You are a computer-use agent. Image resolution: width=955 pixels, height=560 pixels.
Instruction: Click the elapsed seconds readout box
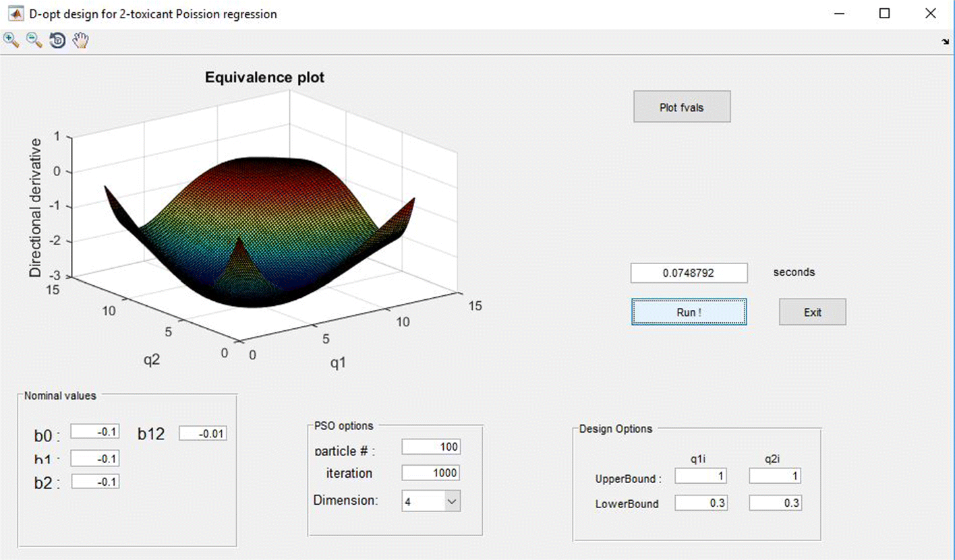coord(689,273)
